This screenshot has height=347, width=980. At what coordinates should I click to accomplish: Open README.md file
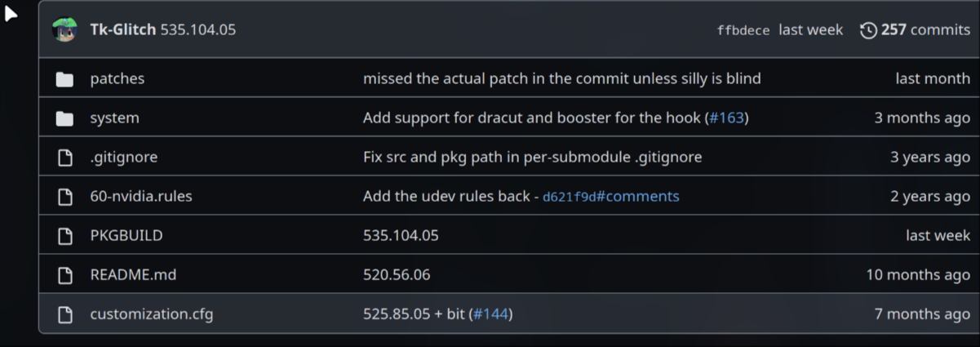[133, 275]
